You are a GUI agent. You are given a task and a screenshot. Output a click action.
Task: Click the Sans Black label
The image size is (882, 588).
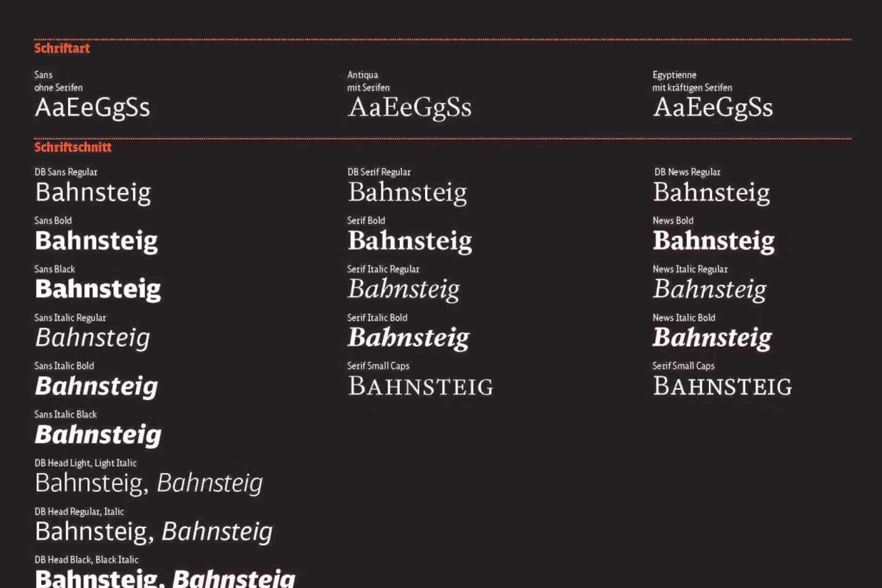(x=55, y=269)
